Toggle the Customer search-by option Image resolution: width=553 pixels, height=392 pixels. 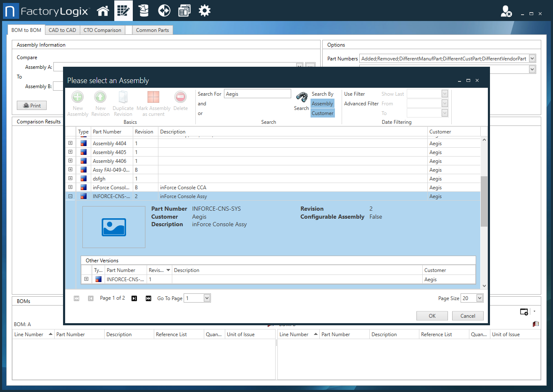322,113
